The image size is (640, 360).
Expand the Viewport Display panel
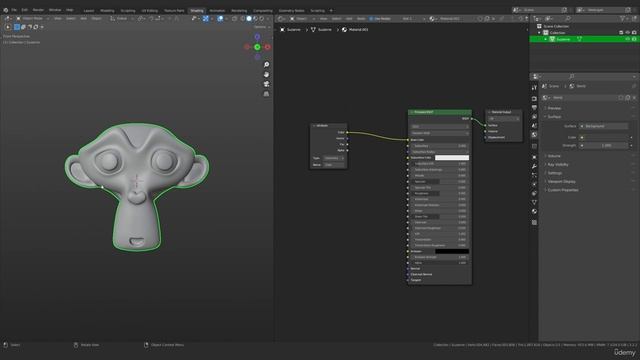561,182
